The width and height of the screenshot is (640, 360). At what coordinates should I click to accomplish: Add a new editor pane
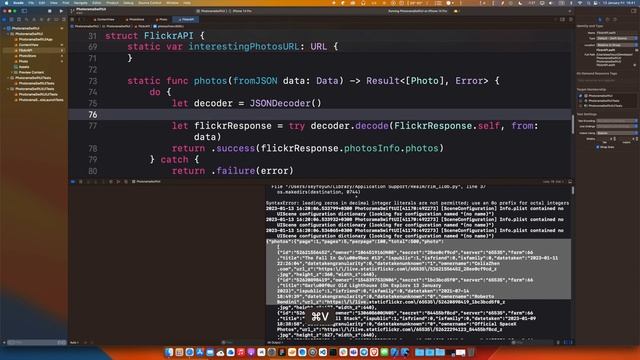570,19
